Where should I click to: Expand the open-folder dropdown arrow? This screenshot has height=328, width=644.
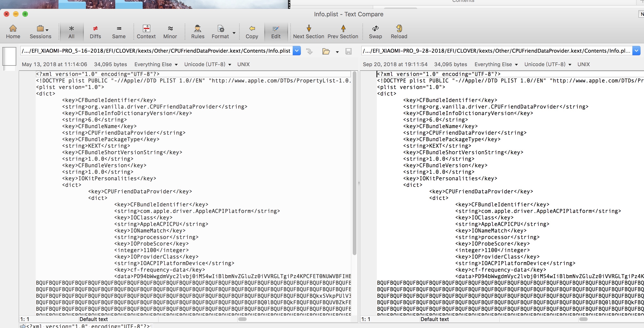click(337, 52)
